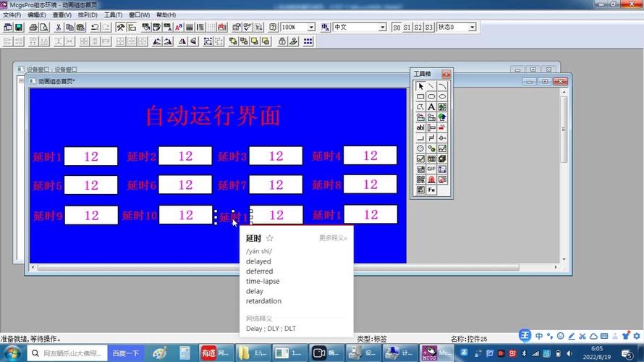Expand the 中文 language dropdown
Viewport: 644px width, 362px height.
(382, 28)
